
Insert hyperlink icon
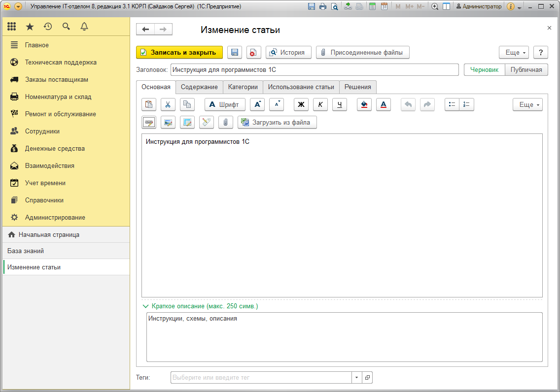tap(149, 122)
